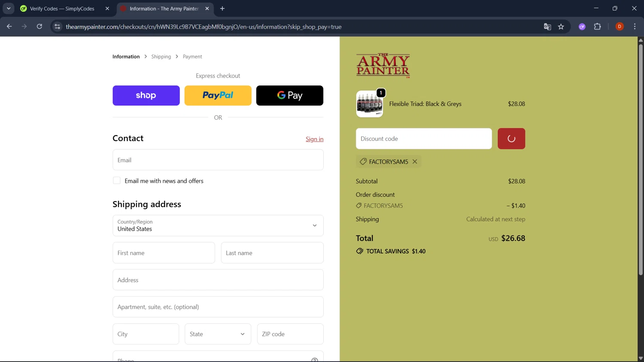
Task: Click the Payment breadcrumb step
Action: pyautogui.click(x=192, y=57)
